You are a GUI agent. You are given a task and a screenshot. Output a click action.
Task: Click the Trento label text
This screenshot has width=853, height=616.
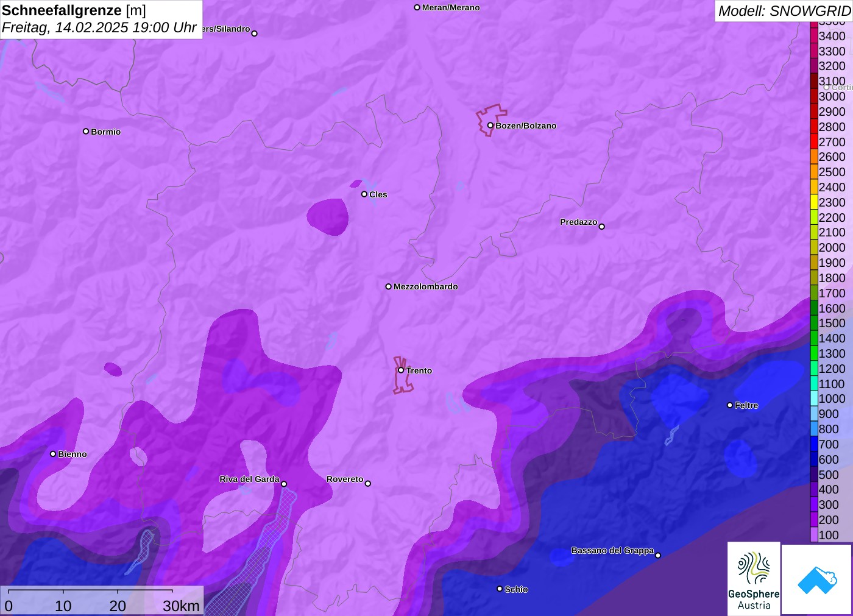tap(419, 370)
